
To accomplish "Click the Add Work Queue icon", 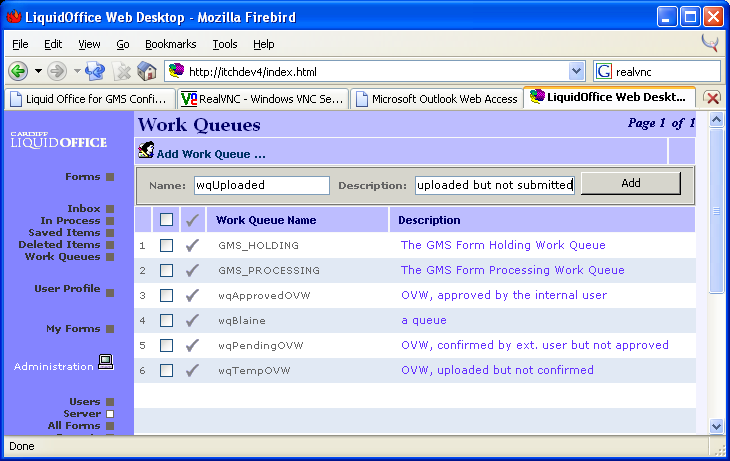I will point(146,152).
